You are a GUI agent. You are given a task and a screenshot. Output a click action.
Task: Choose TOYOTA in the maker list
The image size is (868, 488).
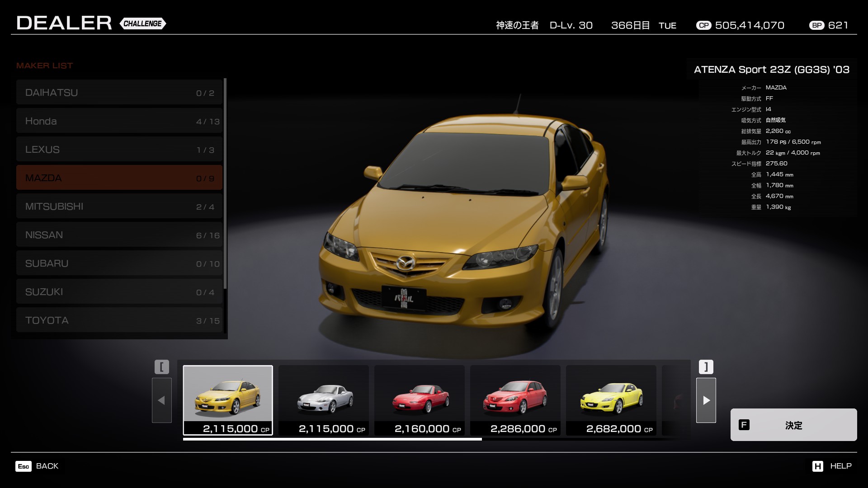tap(119, 320)
